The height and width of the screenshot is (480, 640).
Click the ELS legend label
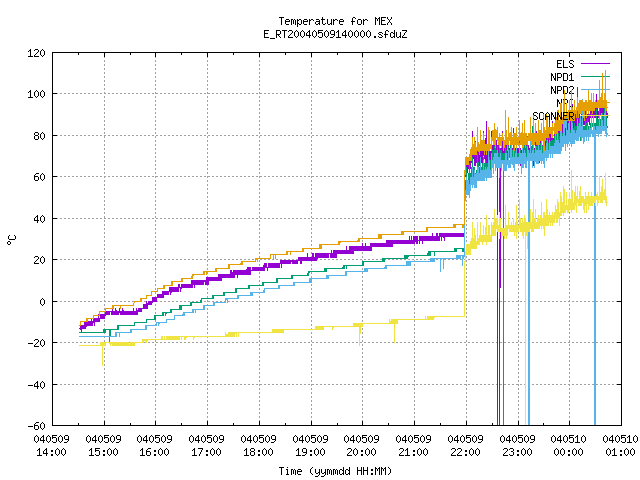565,64
